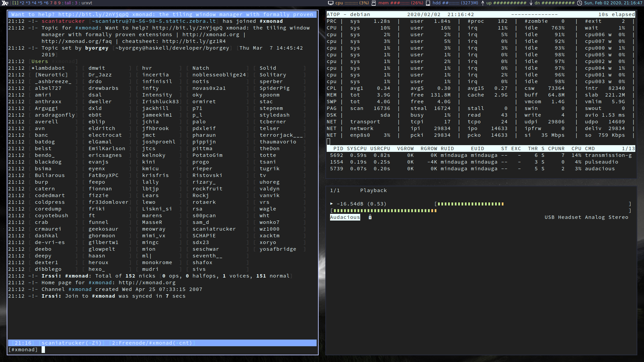Click nick Irishluck83
Screen dimensions: 644x362
point(160,102)
